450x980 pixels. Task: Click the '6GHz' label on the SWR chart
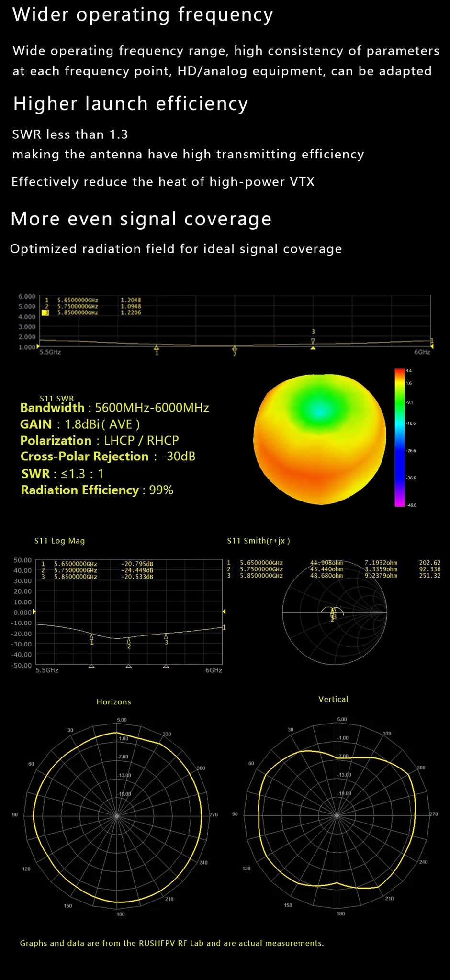click(x=422, y=352)
